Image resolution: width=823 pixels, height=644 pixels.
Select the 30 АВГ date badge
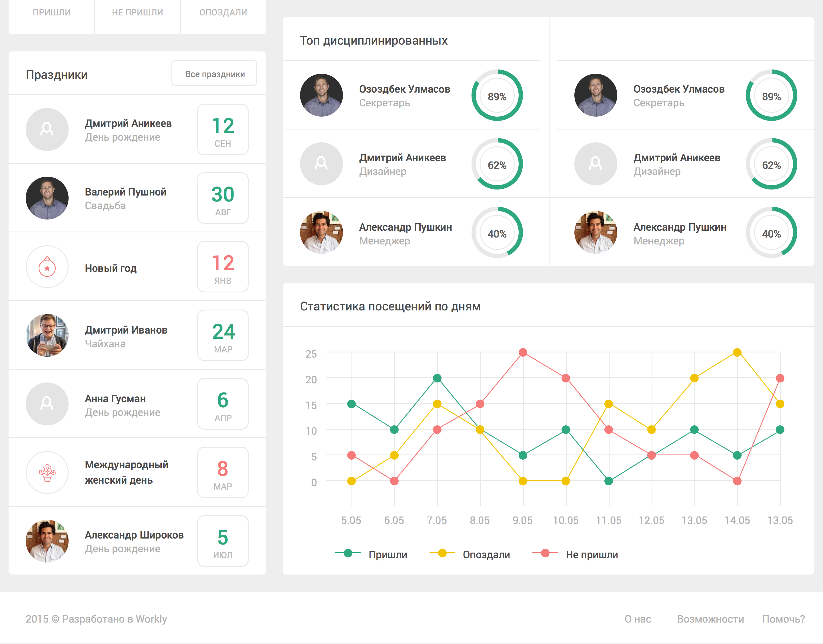[223, 198]
